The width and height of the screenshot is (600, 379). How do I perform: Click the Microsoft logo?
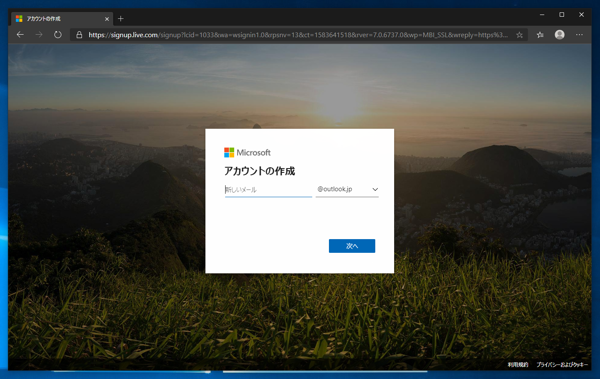pos(247,152)
